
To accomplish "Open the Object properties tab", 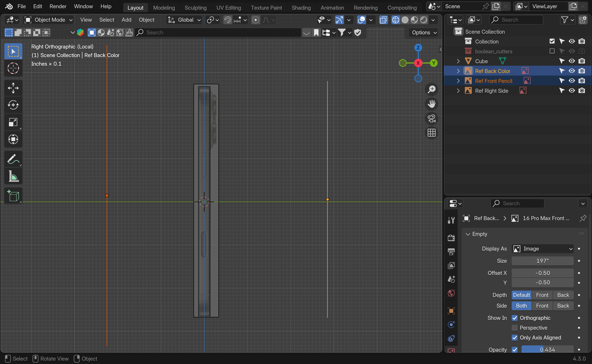I will pyautogui.click(x=451, y=311).
